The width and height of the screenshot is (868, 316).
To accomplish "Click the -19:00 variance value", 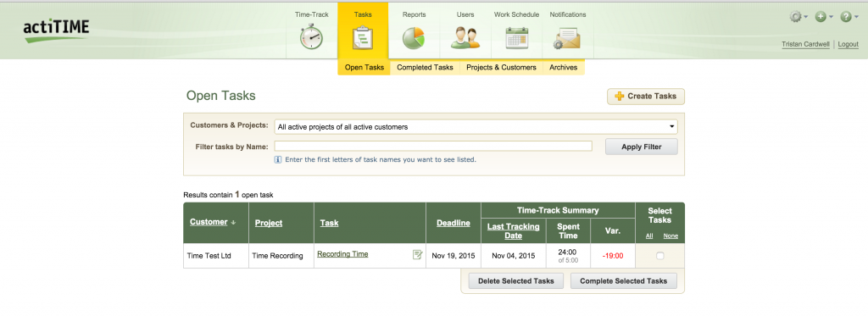I will [x=613, y=256].
